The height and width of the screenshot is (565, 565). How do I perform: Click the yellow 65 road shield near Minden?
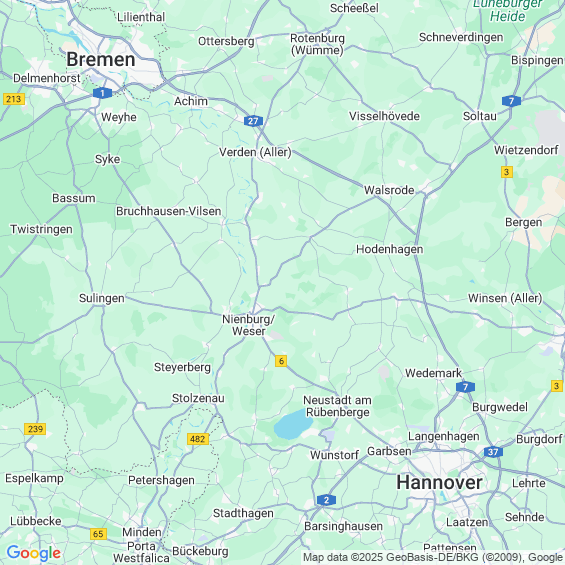pyautogui.click(x=98, y=534)
